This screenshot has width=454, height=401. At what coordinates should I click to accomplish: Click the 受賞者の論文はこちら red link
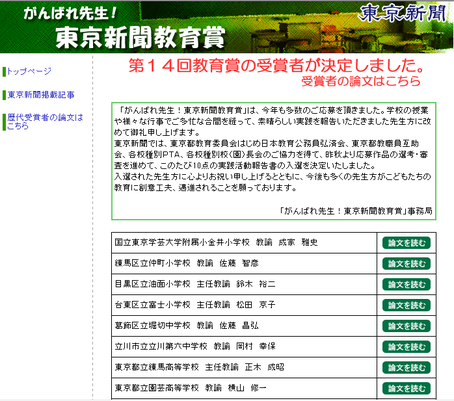pos(361,81)
